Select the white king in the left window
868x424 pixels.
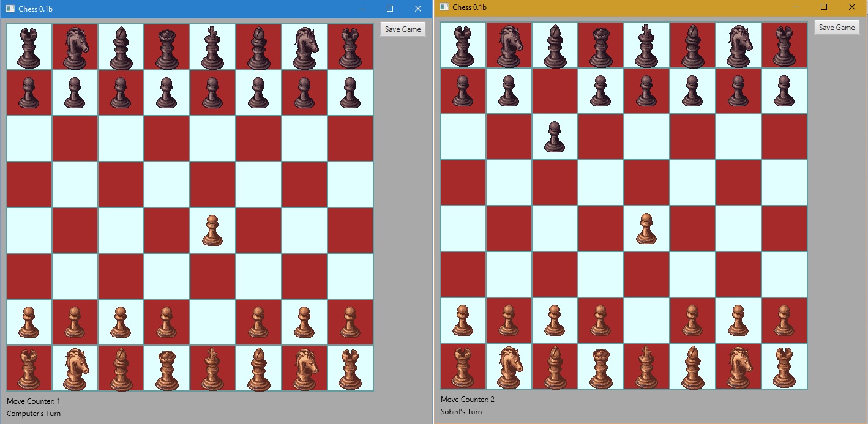pos(212,369)
